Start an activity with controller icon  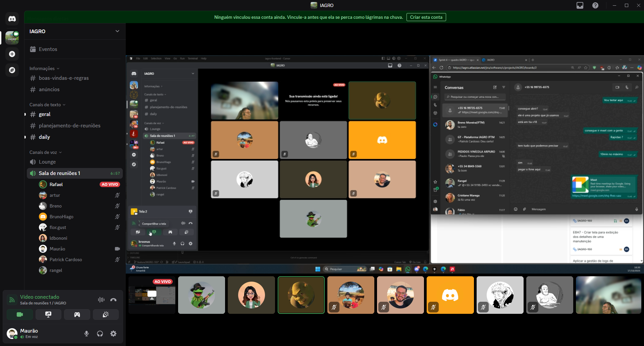pos(77,314)
